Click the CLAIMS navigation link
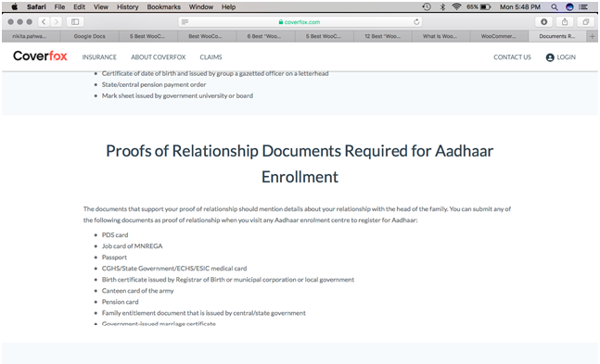The image size is (600, 364). (x=211, y=57)
